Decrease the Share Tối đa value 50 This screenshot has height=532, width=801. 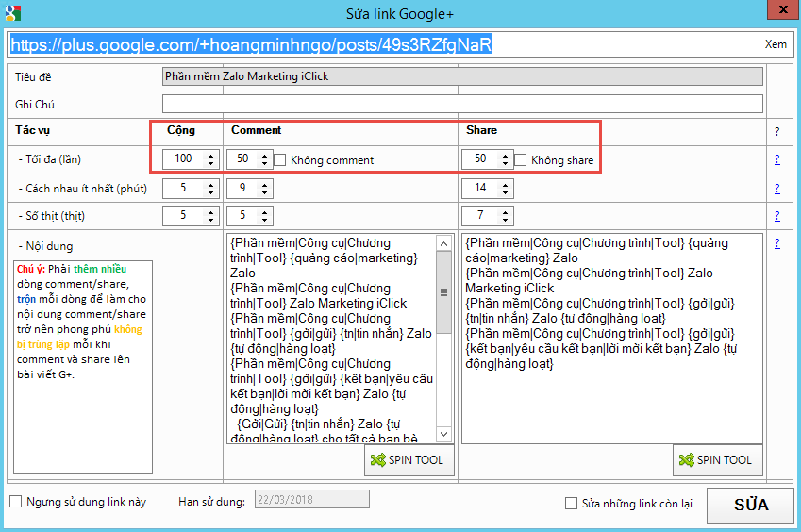[x=505, y=163]
